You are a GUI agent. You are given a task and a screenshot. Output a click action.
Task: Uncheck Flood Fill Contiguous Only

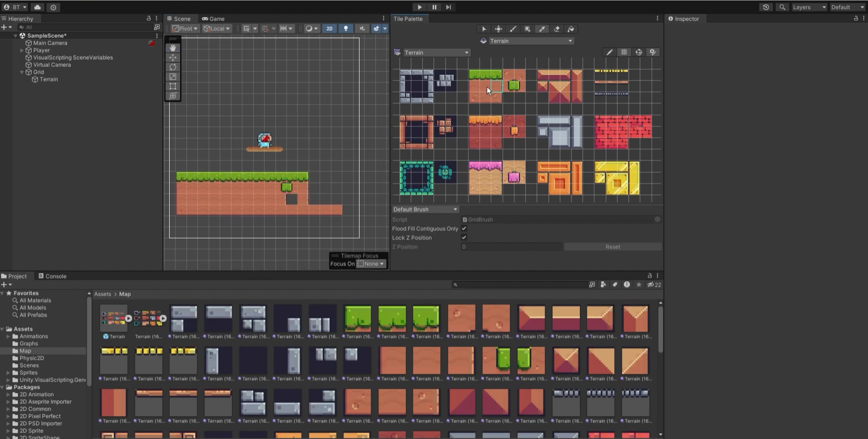tap(464, 228)
